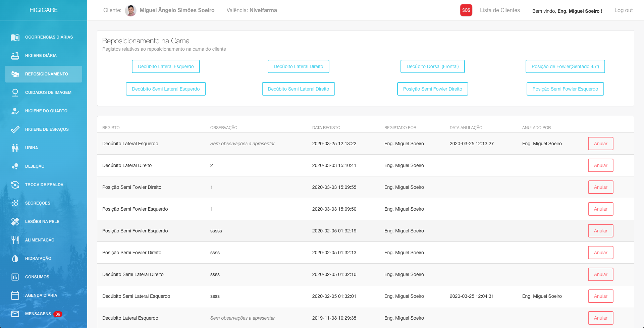Anular the 2020-02-05 01:32:10 record
Image resolution: width=644 pixels, height=328 pixels.
[x=600, y=274]
